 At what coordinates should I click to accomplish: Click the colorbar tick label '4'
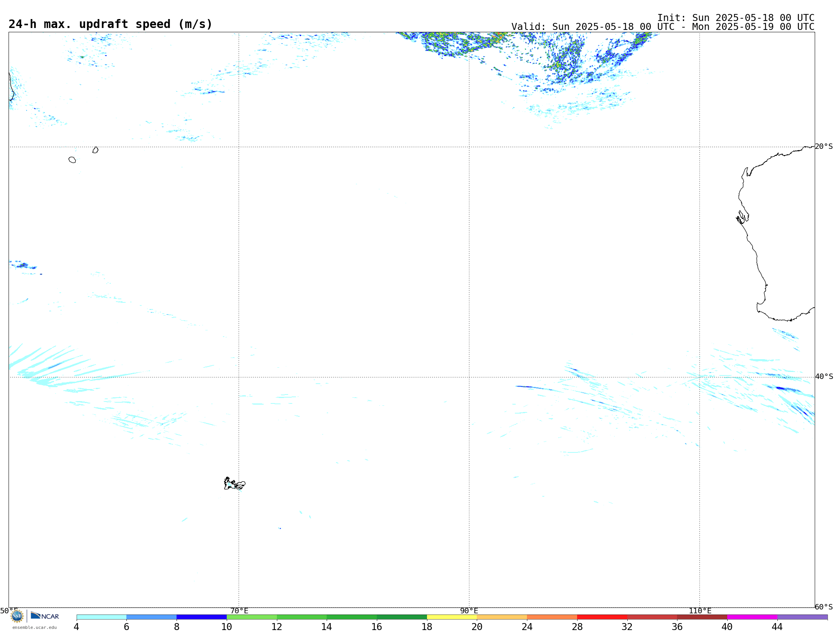coord(77,627)
